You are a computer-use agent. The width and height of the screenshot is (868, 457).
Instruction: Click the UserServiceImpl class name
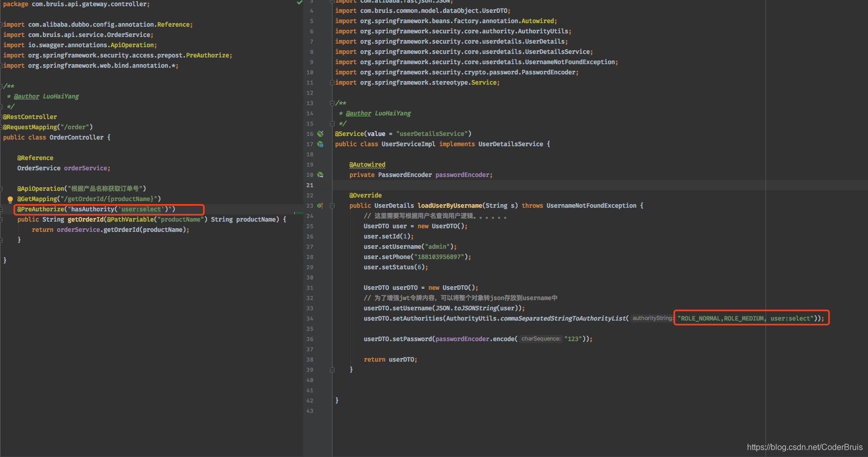tap(408, 144)
